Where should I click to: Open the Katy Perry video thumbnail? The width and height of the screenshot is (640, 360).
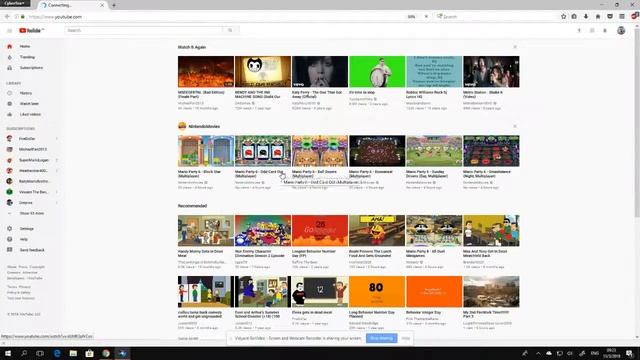tap(320, 71)
